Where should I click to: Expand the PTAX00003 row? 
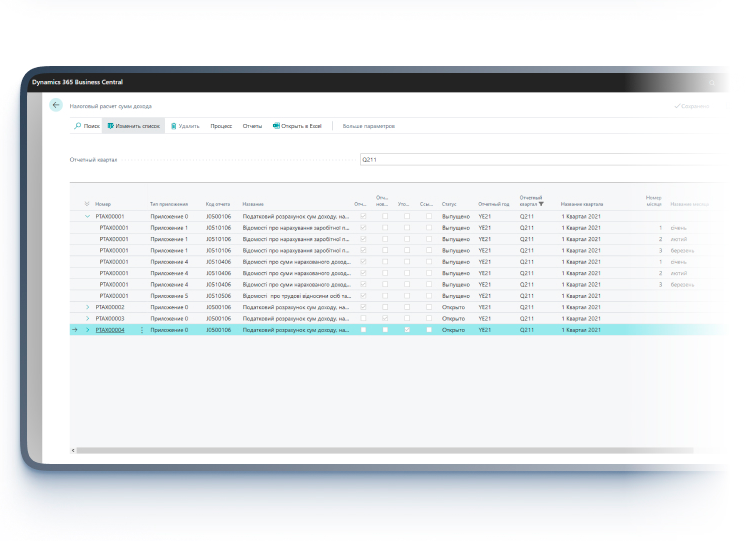(x=87, y=318)
